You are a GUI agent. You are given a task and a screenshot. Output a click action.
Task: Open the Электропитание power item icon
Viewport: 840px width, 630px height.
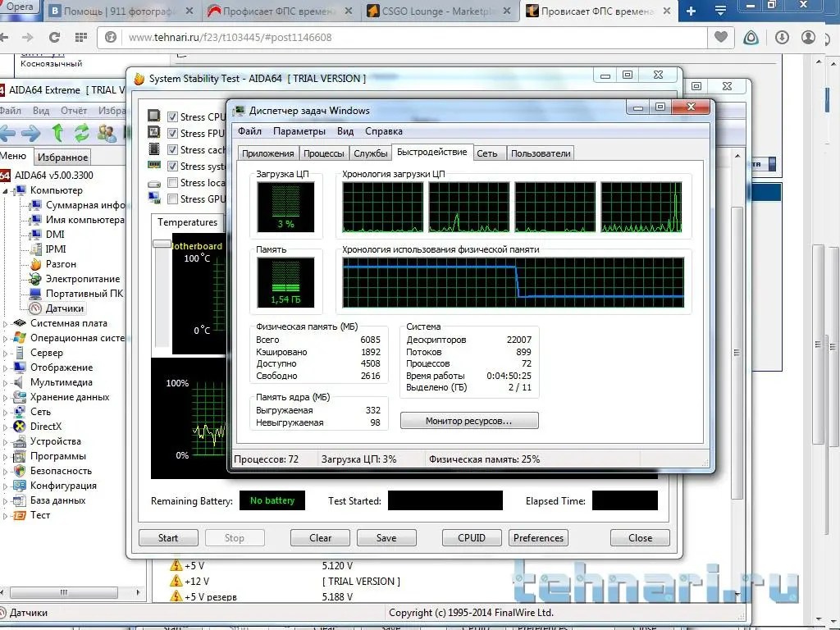35,279
